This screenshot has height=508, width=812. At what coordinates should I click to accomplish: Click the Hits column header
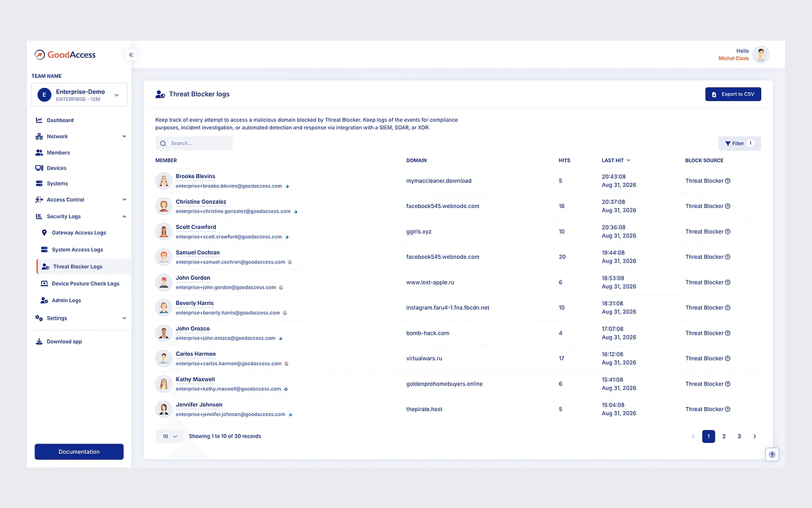[x=564, y=161]
